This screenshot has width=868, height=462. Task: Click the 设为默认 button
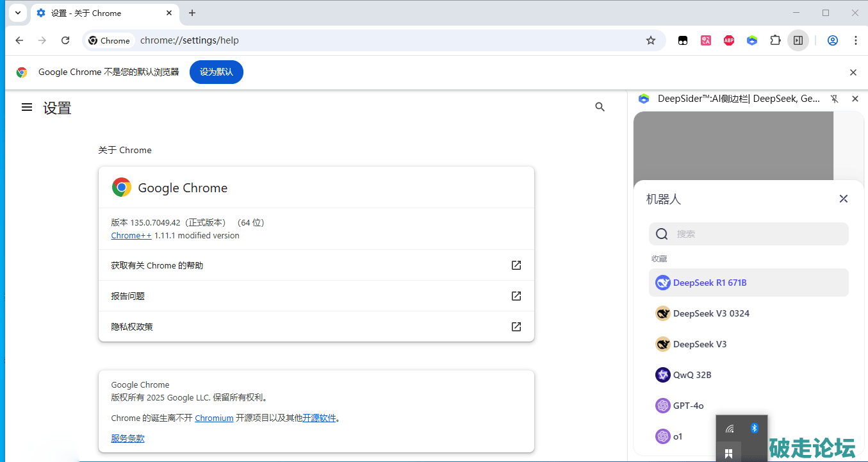click(217, 72)
